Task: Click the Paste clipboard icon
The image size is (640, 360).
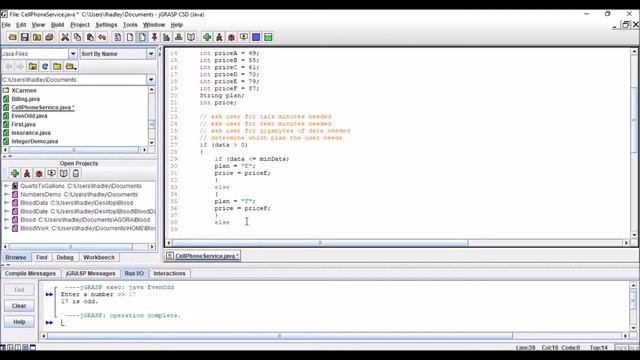Action: click(90, 37)
